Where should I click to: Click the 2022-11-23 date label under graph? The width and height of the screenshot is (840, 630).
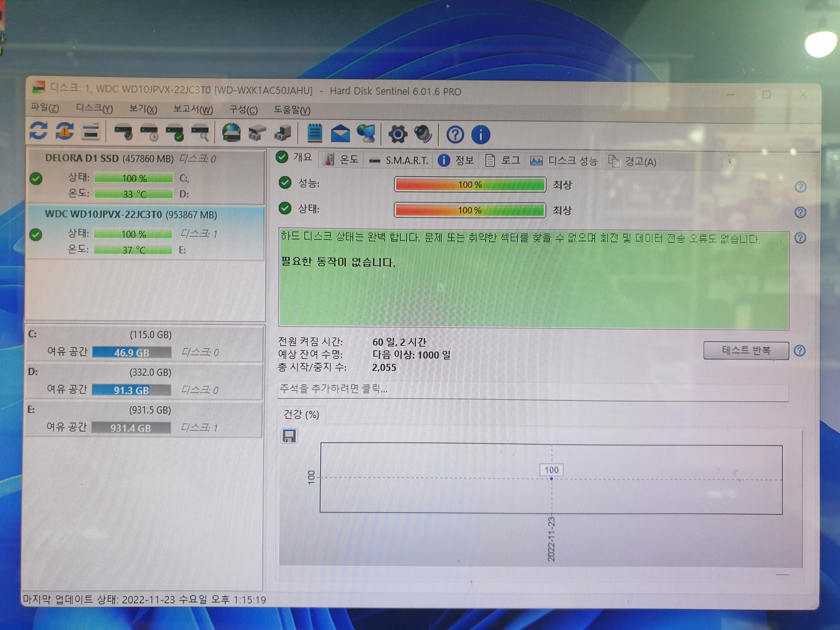[x=551, y=539]
